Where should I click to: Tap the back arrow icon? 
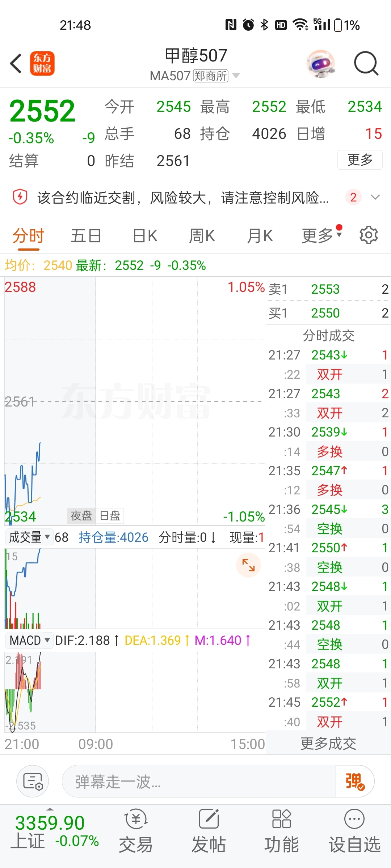click(16, 64)
